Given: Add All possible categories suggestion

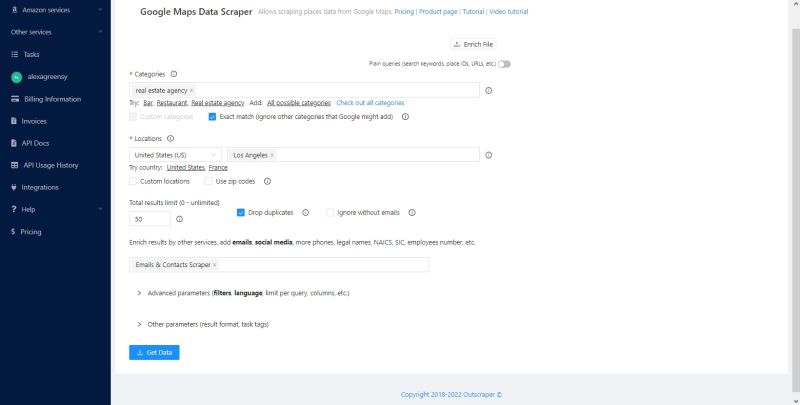Looking at the screenshot, I should tap(298, 103).
